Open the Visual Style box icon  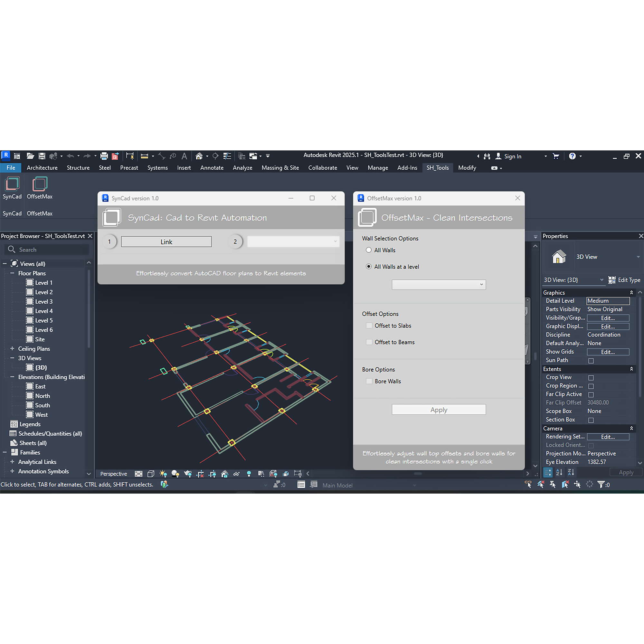tap(151, 474)
